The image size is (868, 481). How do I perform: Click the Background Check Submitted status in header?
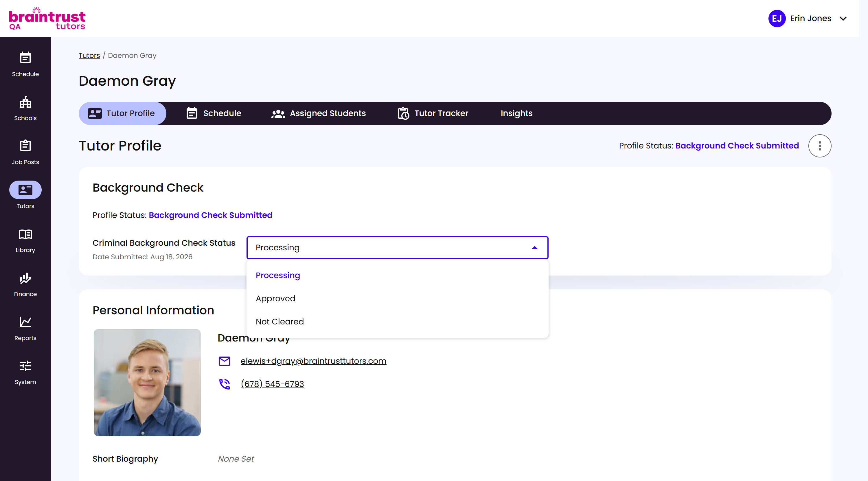click(737, 146)
